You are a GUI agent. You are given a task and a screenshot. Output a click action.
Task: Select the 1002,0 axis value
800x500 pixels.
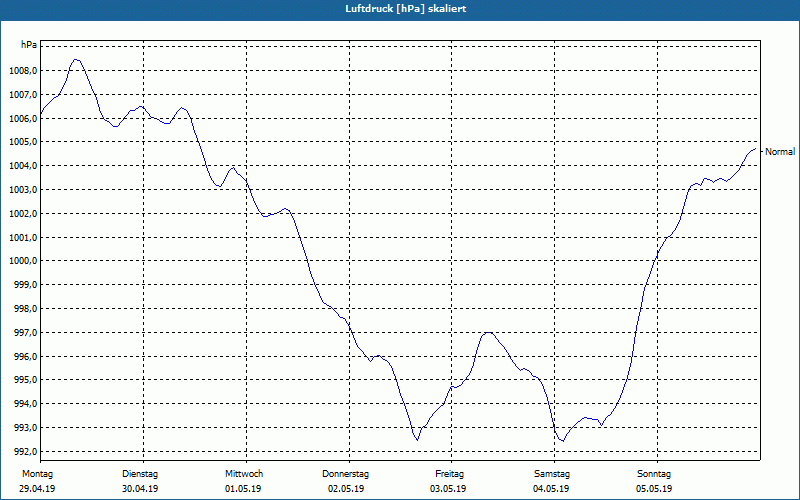coord(23,214)
